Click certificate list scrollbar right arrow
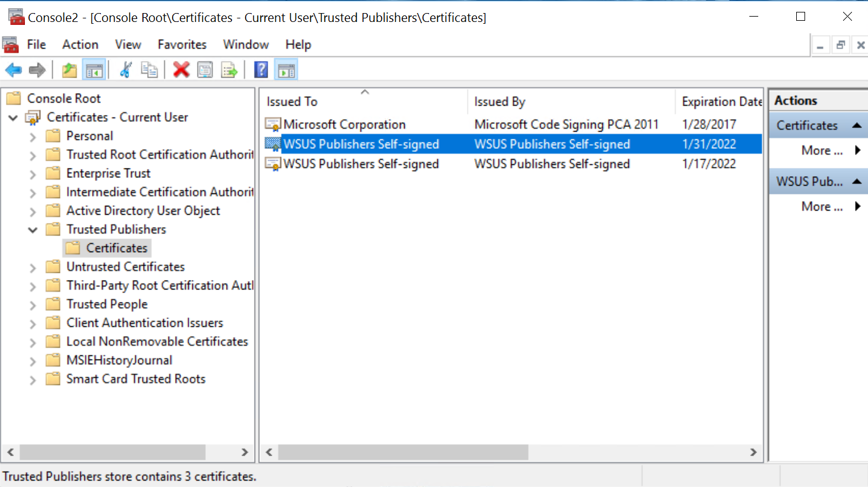This screenshot has height=487, width=868. click(753, 452)
